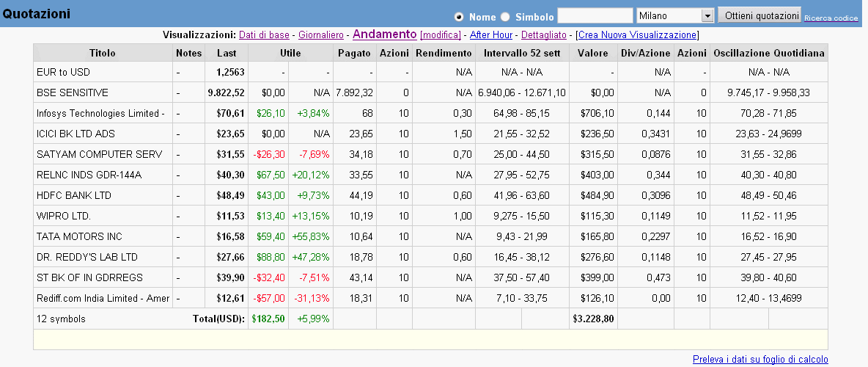Click the 7.892,32 paid value
Screen dimensions: 868x367
(x=354, y=92)
